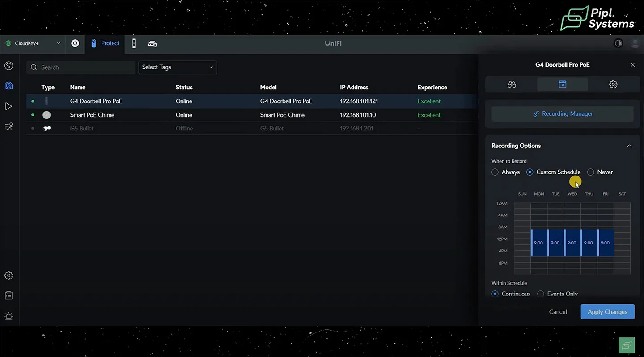Open the alarm manager sidebar icon
The image size is (644, 357).
tap(8, 316)
